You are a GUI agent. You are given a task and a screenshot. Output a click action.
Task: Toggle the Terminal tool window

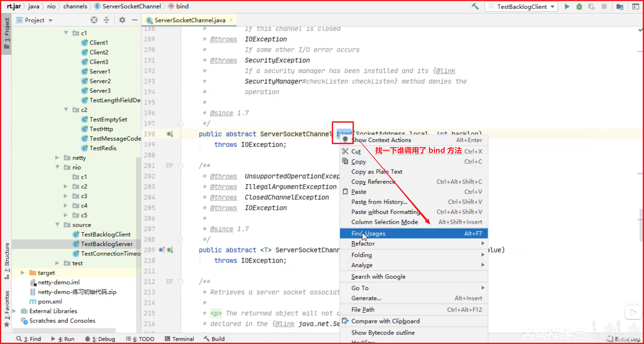[x=179, y=339]
